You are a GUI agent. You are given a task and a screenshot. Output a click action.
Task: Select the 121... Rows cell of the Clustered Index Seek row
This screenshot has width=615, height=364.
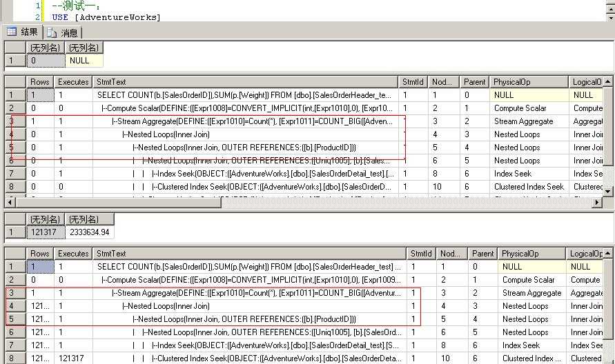[x=40, y=358]
